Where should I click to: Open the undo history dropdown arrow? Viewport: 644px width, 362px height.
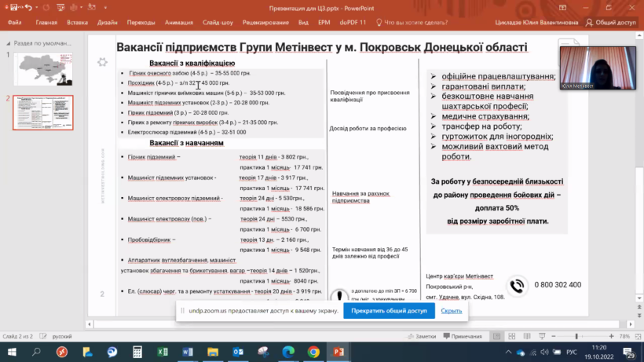tap(37, 7)
